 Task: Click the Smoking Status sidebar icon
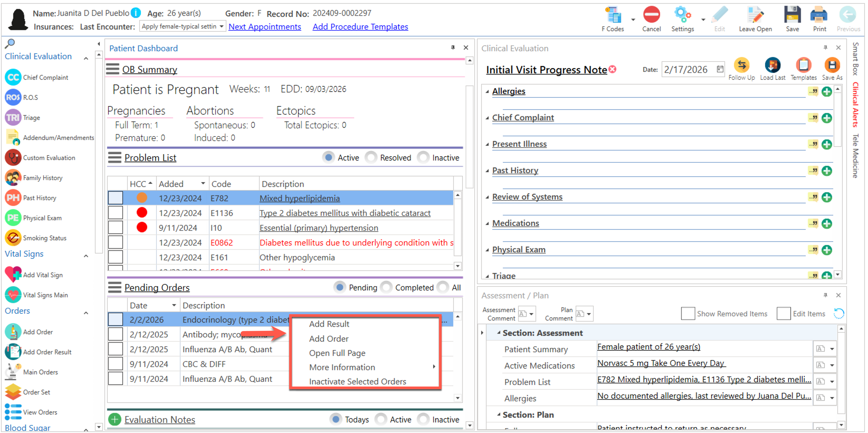13,238
